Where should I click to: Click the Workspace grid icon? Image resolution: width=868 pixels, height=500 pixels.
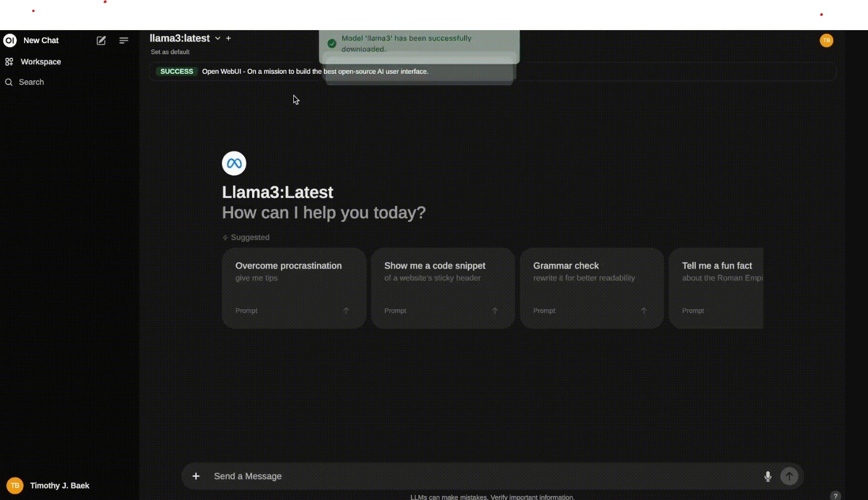(9, 62)
